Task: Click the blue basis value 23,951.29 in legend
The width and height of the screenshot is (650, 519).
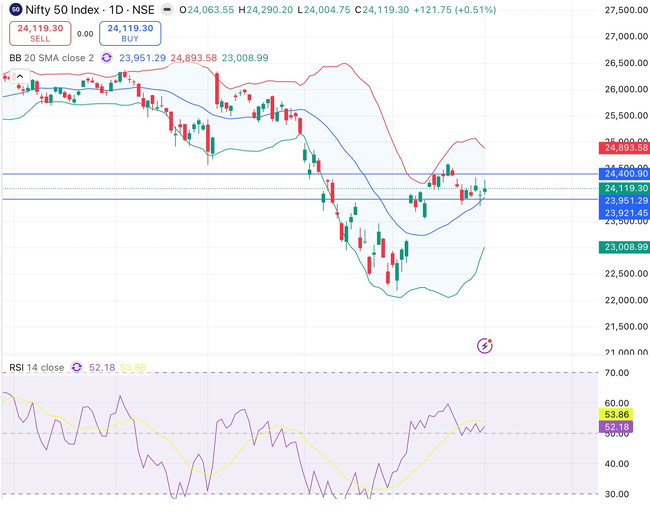Action: coord(143,58)
